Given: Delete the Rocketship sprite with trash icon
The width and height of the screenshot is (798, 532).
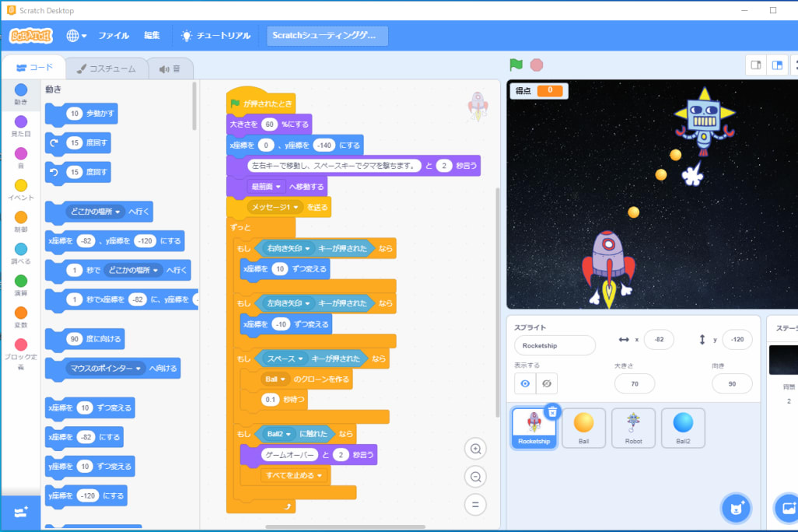Looking at the screenshot, I should (551, 412).
